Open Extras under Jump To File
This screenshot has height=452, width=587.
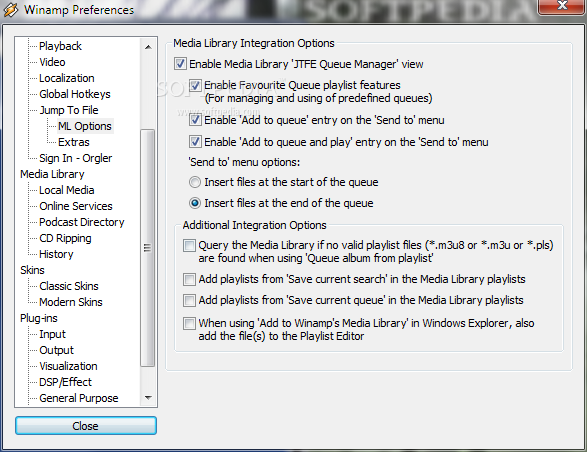74,142
